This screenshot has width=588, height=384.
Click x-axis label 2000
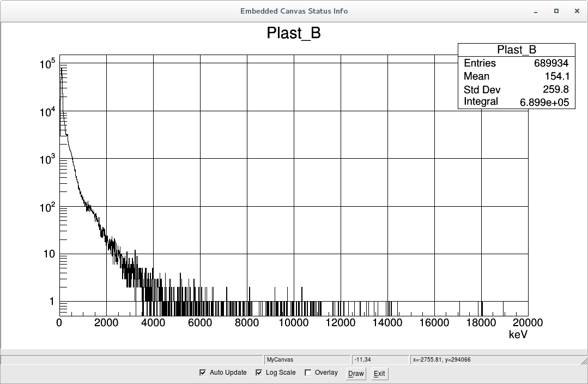(x=106, y=323)
